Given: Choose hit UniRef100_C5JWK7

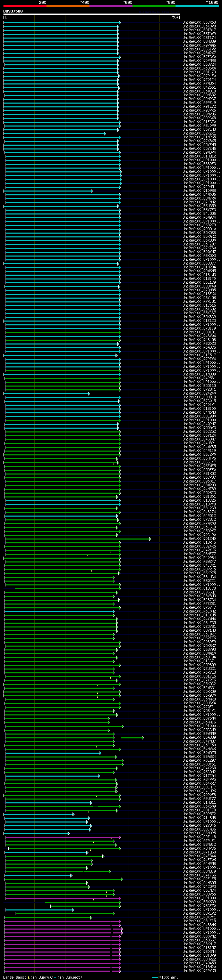Looking at the screenshot, I should (199, 634).
